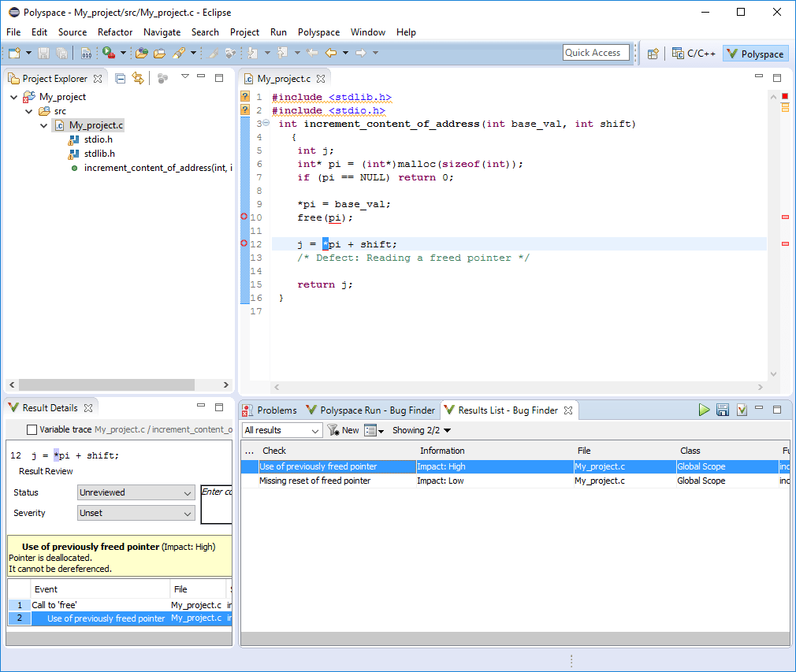
Task: Switch to the C/C++ perspective
Action: 694,54
